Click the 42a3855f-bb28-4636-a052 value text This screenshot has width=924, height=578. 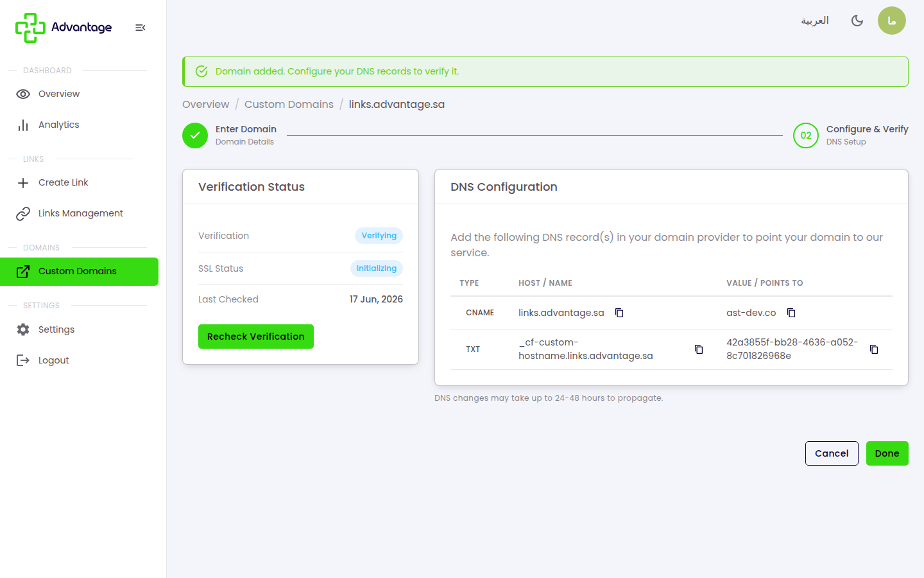click(x=792, y=349)
